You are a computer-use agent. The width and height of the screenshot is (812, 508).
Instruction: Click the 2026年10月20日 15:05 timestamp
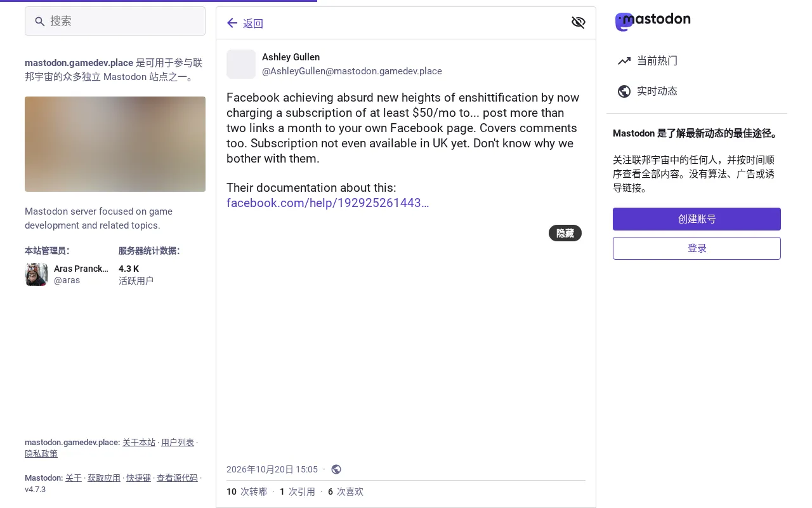pos(272,470)
